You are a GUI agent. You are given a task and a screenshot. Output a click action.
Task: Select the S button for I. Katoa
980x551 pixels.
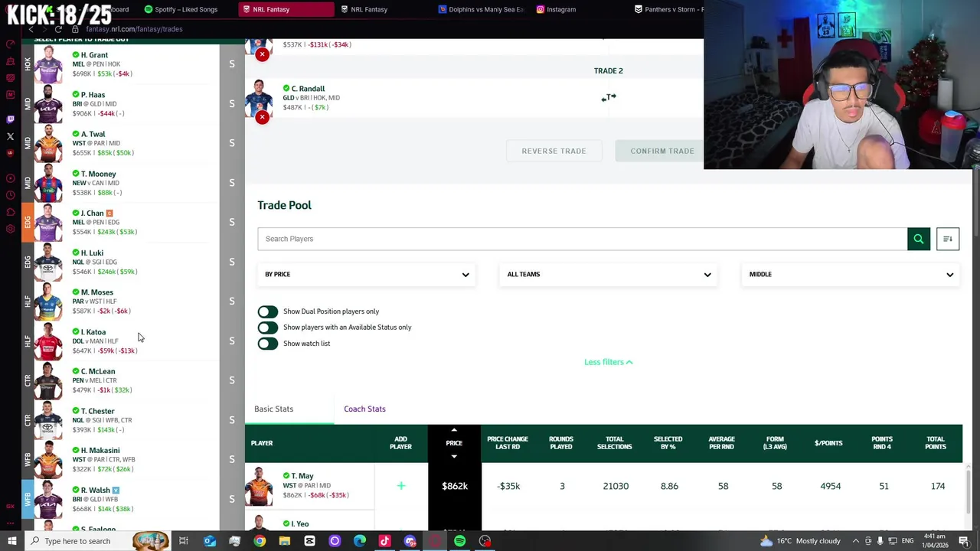pyautogui.click(x=232, y=341)
